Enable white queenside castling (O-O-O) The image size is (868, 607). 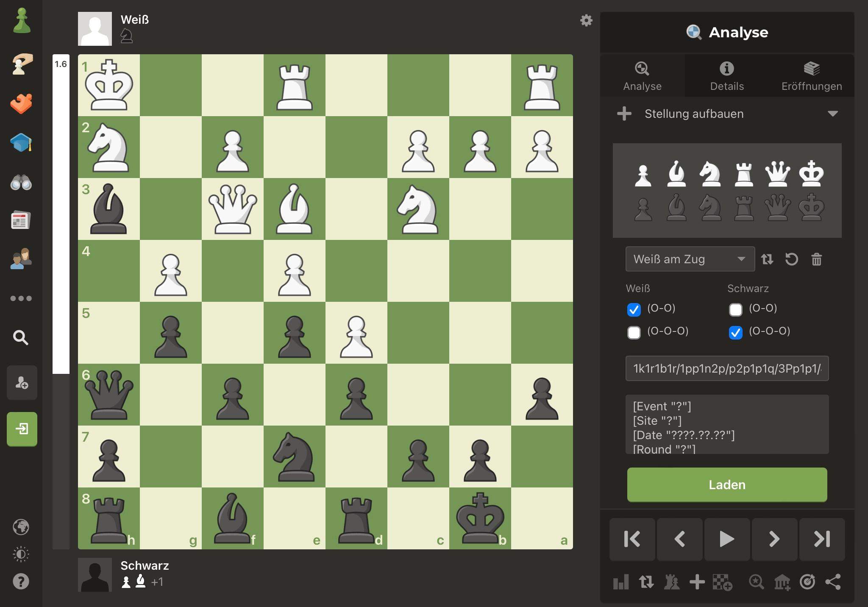click(634, 333)
